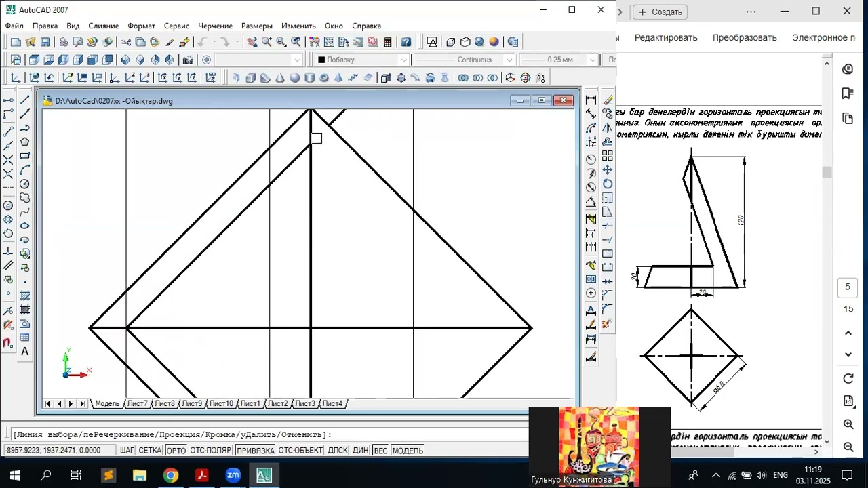This screenshot has height=488, width=868.
Task: Select the Trim modify tool
Action: tap(607, 226)
